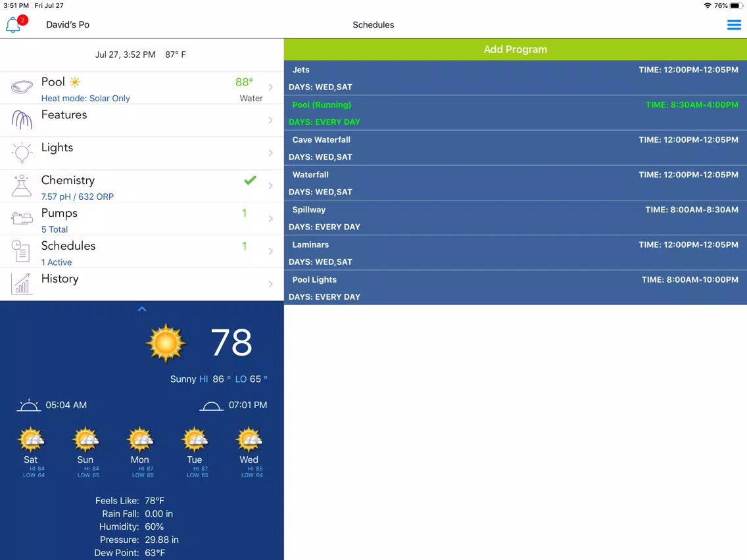Tap the Features fountain icon
The width and height of the screenshot is (747, 560).
[x=22, y=120]
